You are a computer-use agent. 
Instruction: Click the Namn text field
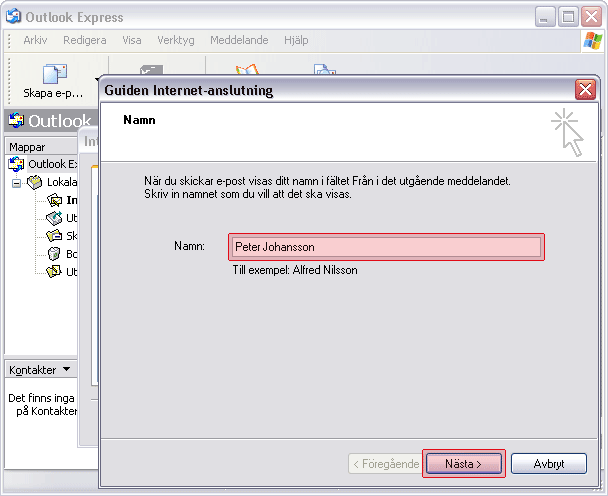tap(386, 247)
